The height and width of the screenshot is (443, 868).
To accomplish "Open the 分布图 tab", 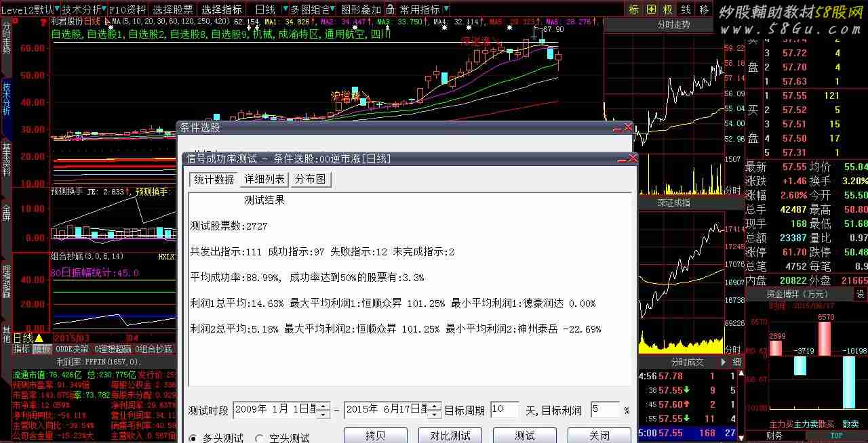I will [311, 180].
